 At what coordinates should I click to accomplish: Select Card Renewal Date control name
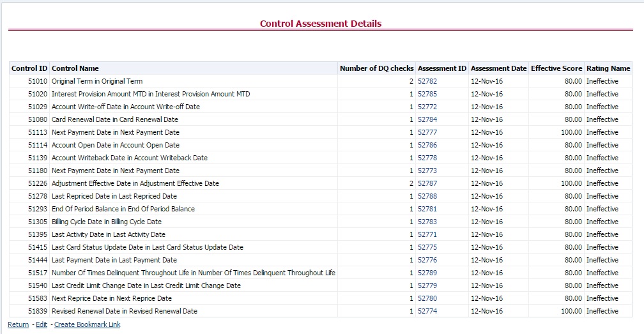[115, 119]
